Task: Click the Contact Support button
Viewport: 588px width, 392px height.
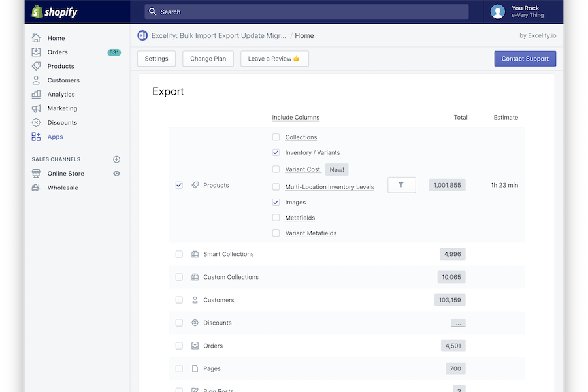Action: (x=525, y=59)
